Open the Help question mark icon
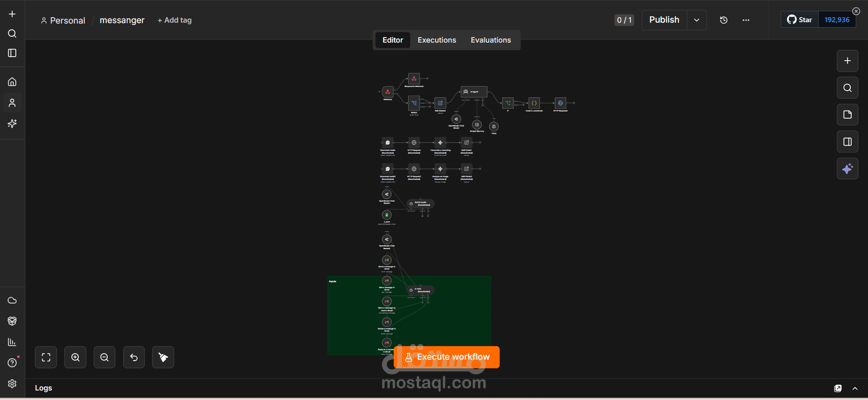This screenshot has height=400, width=868. click(x=12, y=363)
